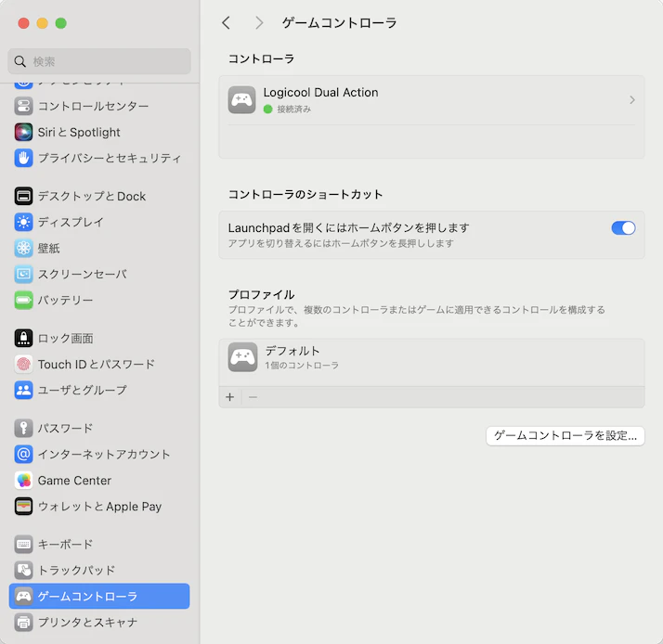
Task: Click the Logicool Dual Action name
Action: point(320,93)
